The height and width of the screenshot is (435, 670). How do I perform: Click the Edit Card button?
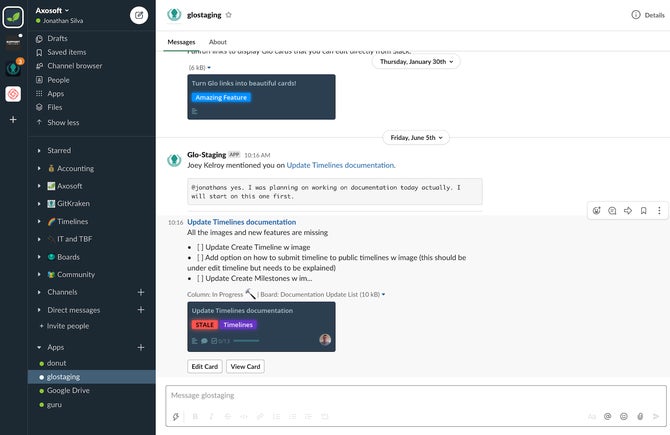(205, 367)
